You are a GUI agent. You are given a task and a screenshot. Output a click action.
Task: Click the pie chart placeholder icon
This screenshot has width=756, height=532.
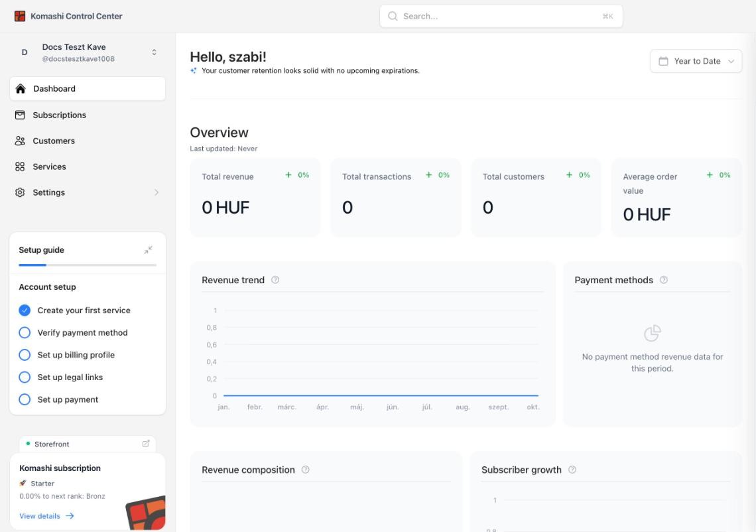[653, 333]
